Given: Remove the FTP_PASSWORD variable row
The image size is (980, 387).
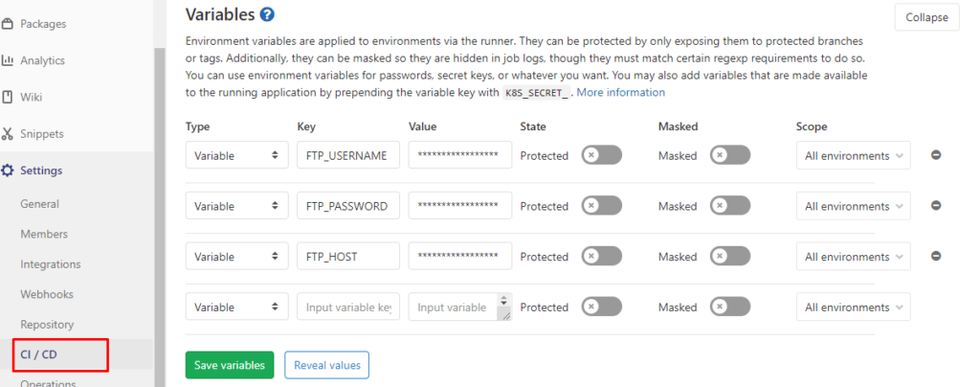Looking at the screenshot, I should coord(936,206).
